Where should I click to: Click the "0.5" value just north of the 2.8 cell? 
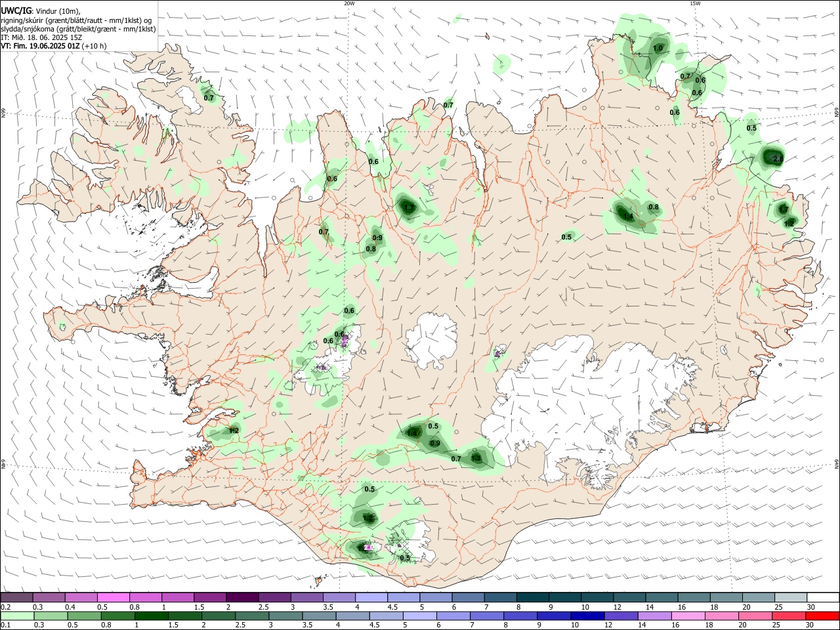click(751, 128)
